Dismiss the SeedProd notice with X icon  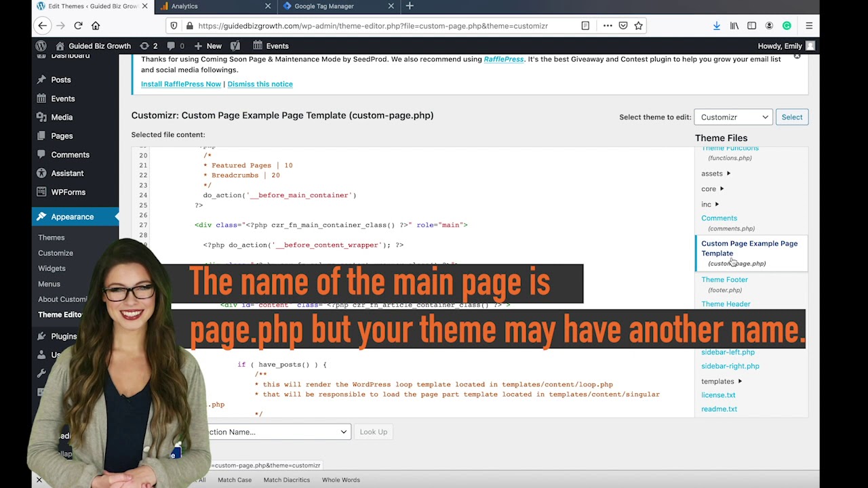coord(797,56)
